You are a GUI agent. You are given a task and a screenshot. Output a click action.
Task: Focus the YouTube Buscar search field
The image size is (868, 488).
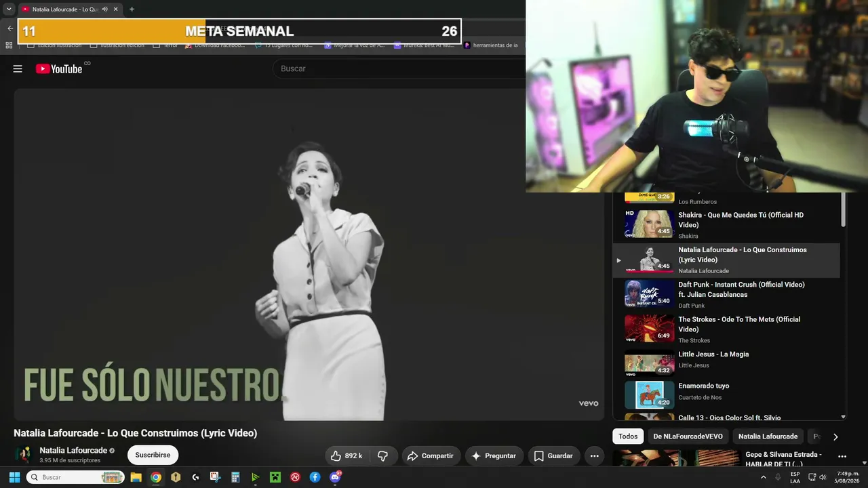coord(400,68)
